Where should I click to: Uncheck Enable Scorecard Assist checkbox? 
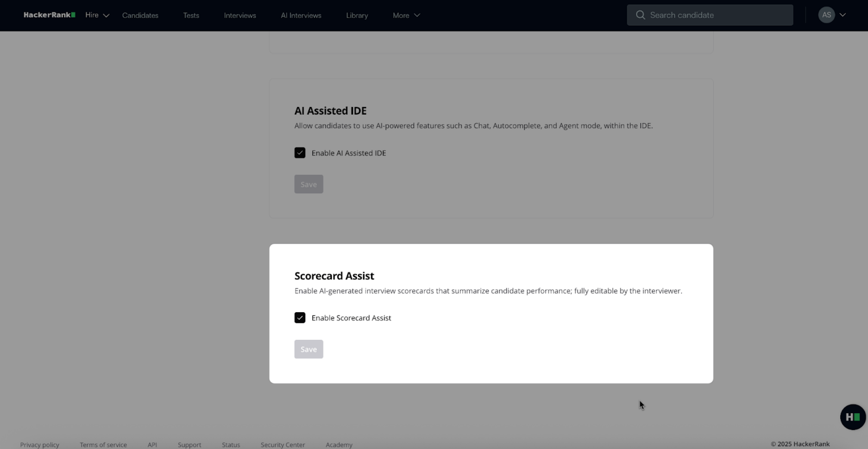pos(300,318)
